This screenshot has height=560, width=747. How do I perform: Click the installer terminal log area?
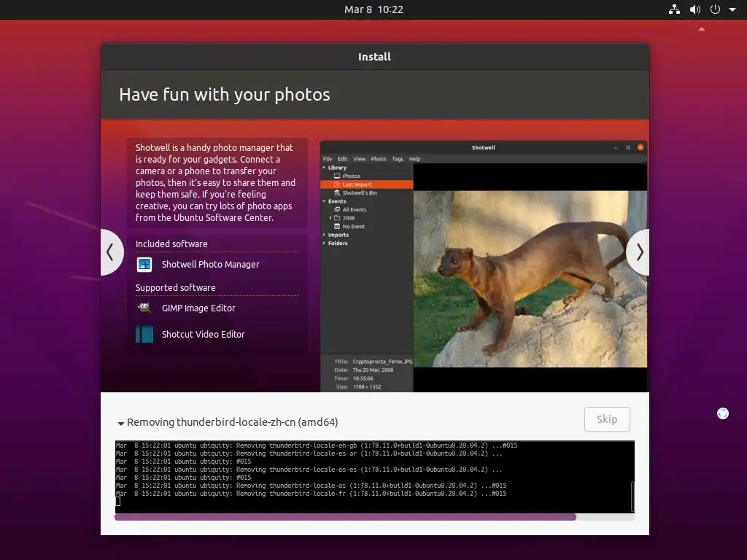(374, 477)
